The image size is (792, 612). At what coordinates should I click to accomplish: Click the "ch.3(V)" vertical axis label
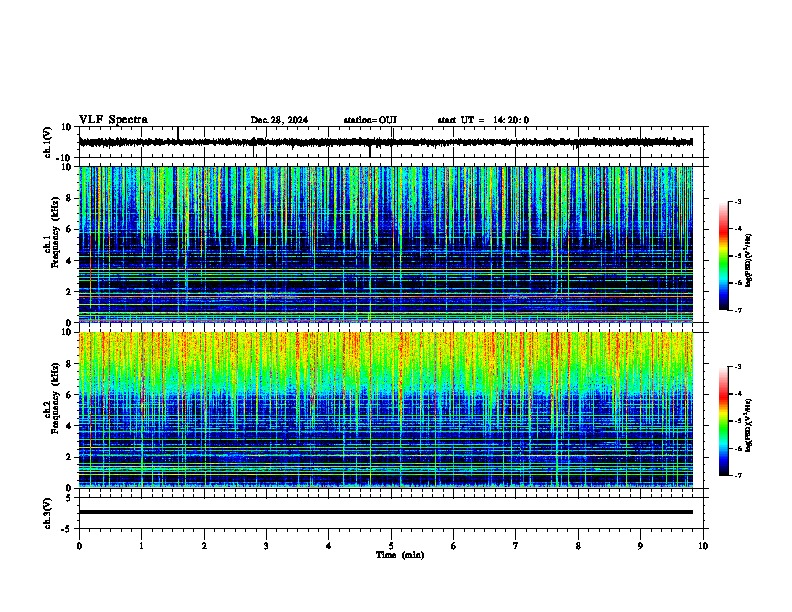click(48, 513)
